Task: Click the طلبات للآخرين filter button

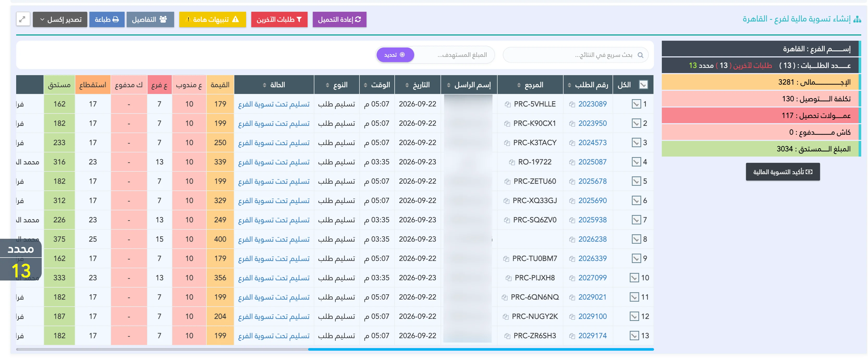Action: [279, 19]
